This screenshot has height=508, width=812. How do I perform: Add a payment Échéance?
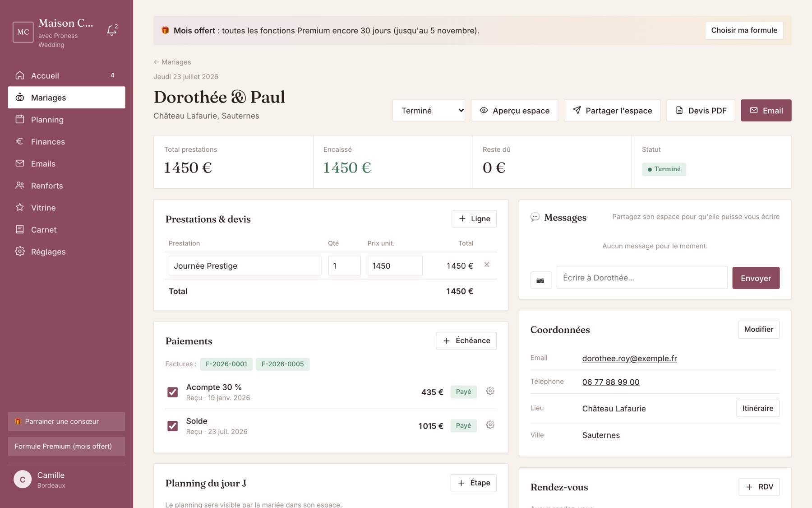click(x=466, y=340)
